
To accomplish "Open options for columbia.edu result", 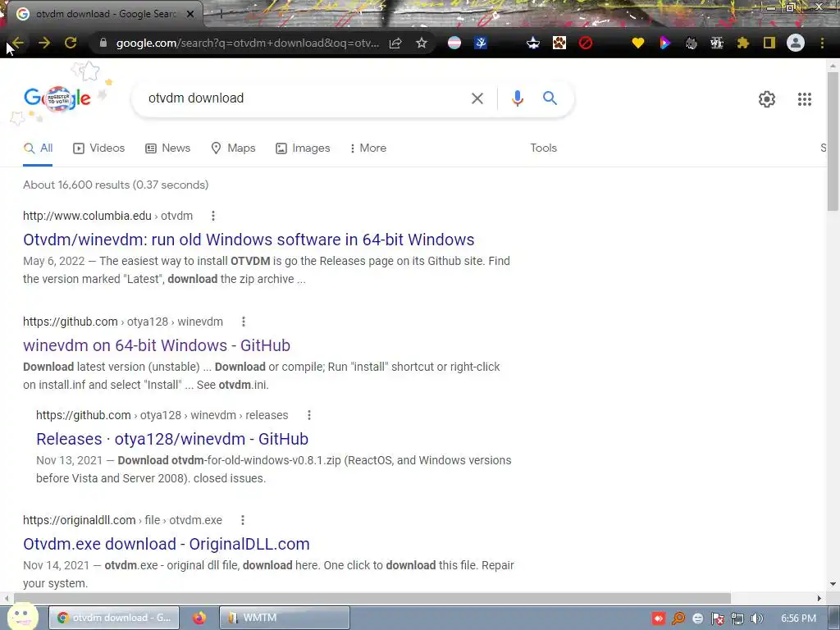I will tap(213, 216).
